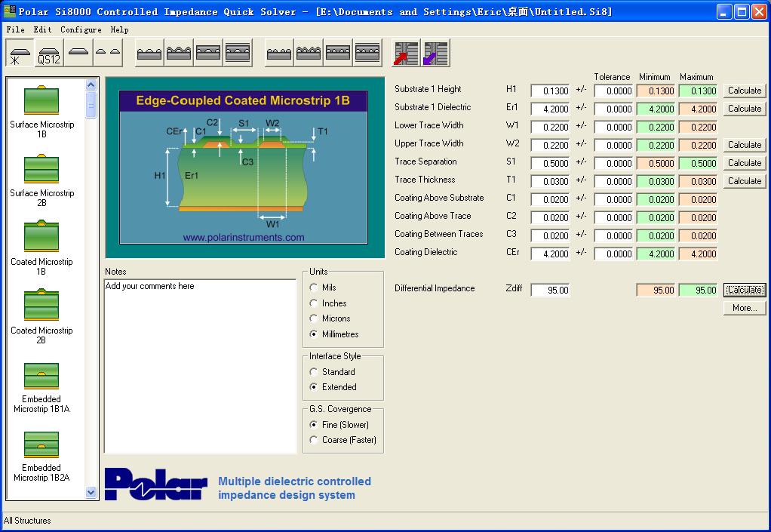The height and width of the screenshot is (532, 771).
Task: Choose the four-bump stripline layered structure icon
Action: click(368, 53)
